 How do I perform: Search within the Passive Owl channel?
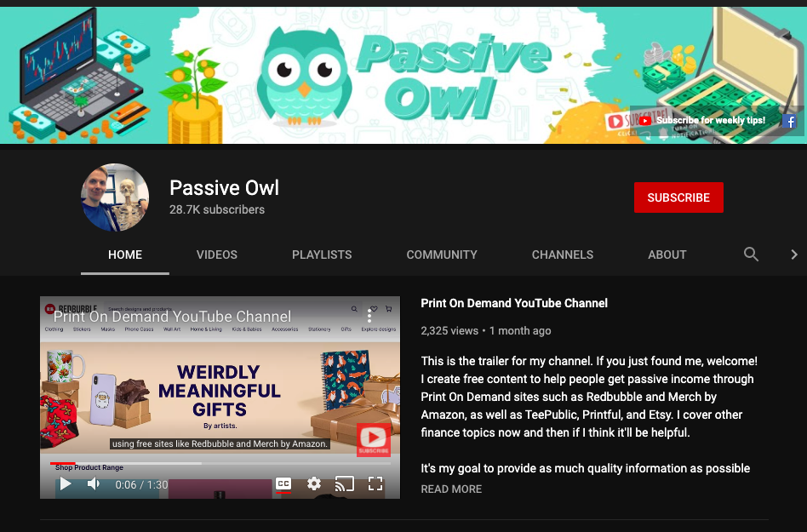pos(751,255)
